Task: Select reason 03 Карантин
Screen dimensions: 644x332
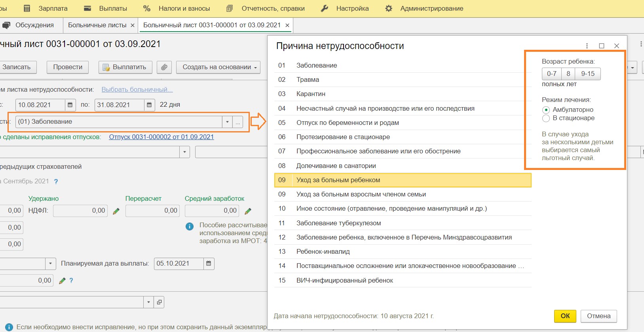Action: click(403, 94)
